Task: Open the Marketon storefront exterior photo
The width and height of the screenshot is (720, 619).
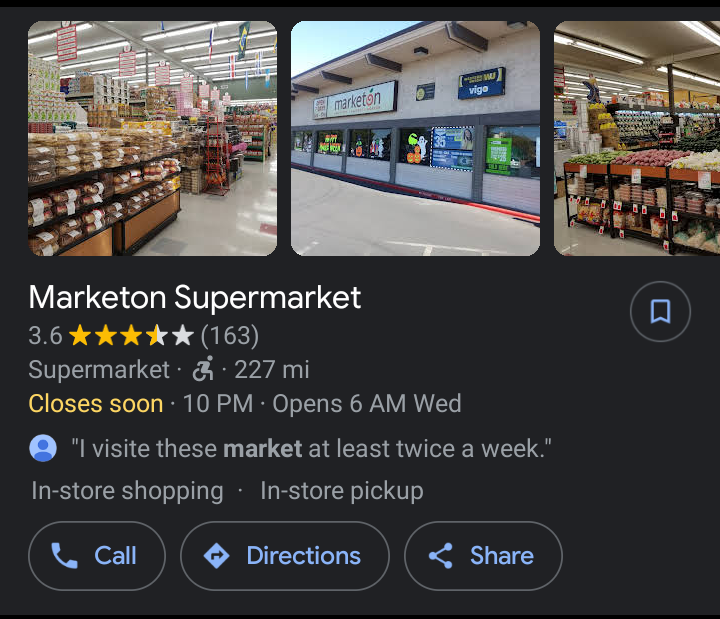Action: 415,138
